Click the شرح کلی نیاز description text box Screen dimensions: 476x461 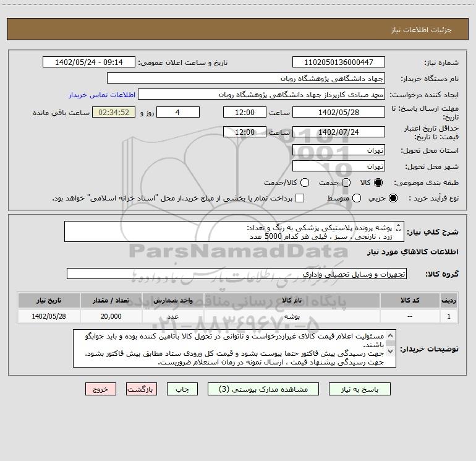point(234,231)
